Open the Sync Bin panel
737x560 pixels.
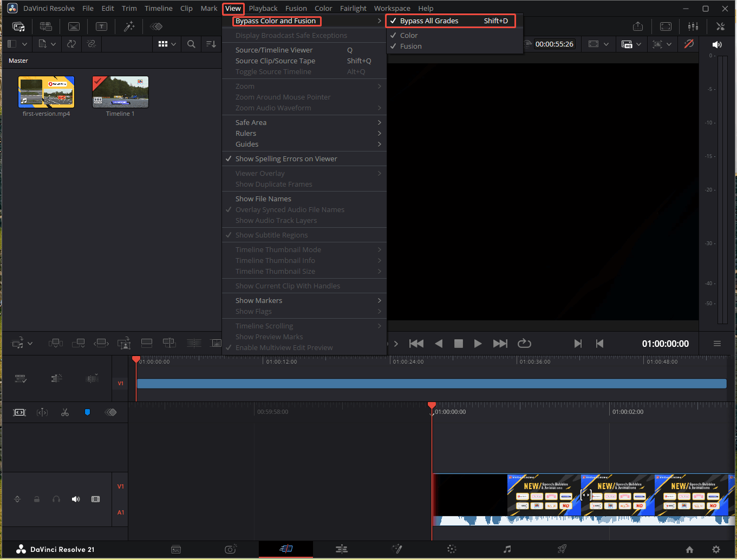click(46, 27)
